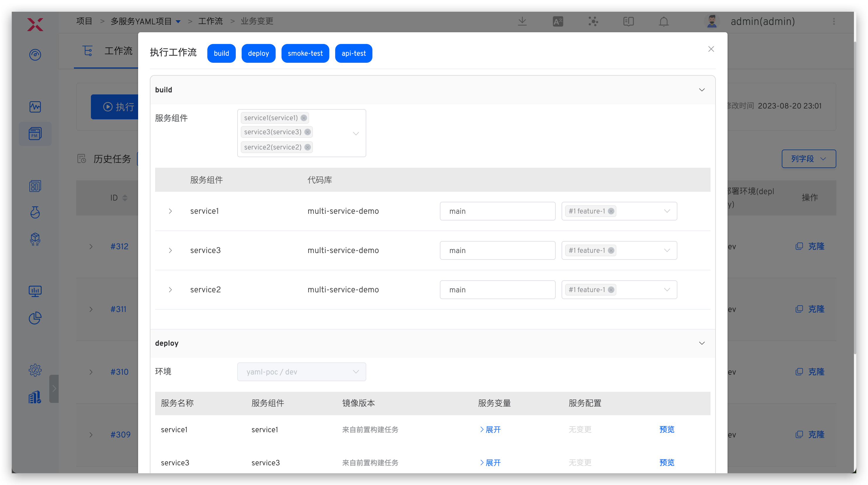The height and width of the screenshot is (485, 868).
Task: Toggle the api-test stage pill
Action: [x=353, y=53]
